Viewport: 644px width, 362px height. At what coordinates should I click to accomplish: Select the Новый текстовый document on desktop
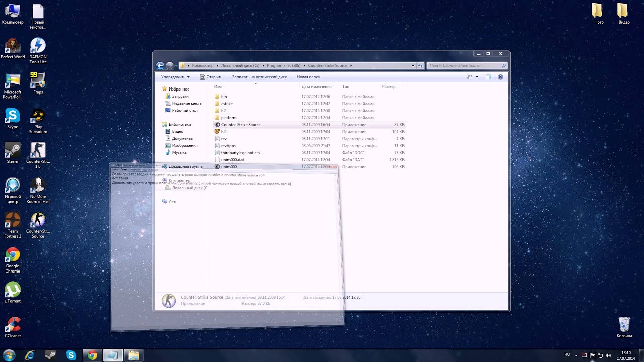(38, 17)
